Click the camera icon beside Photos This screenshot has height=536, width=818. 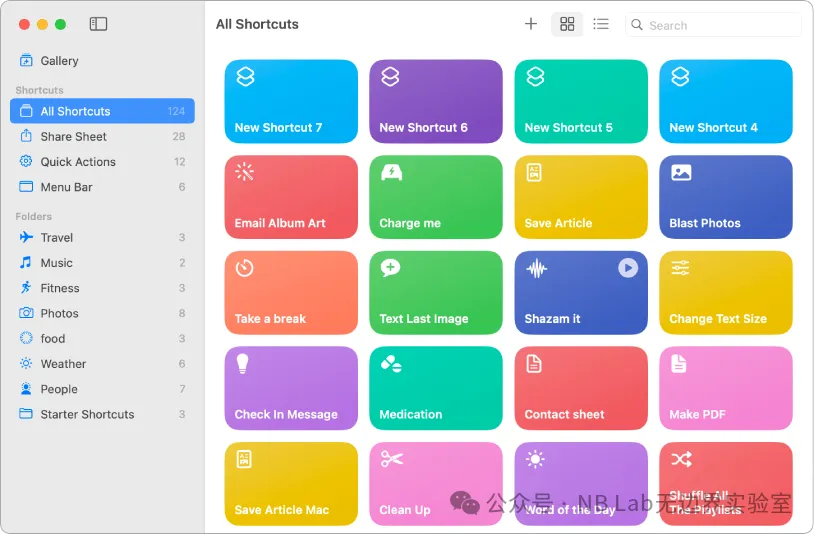coord(26,313)
